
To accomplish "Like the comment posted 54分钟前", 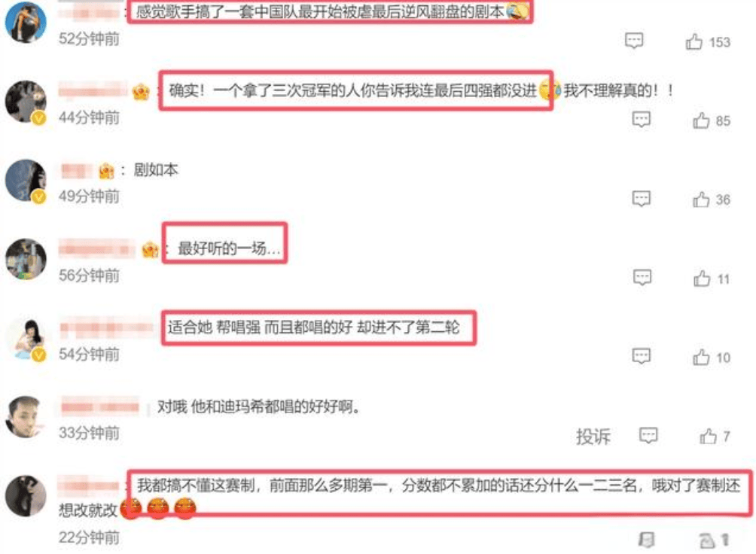I will (701, 358).
